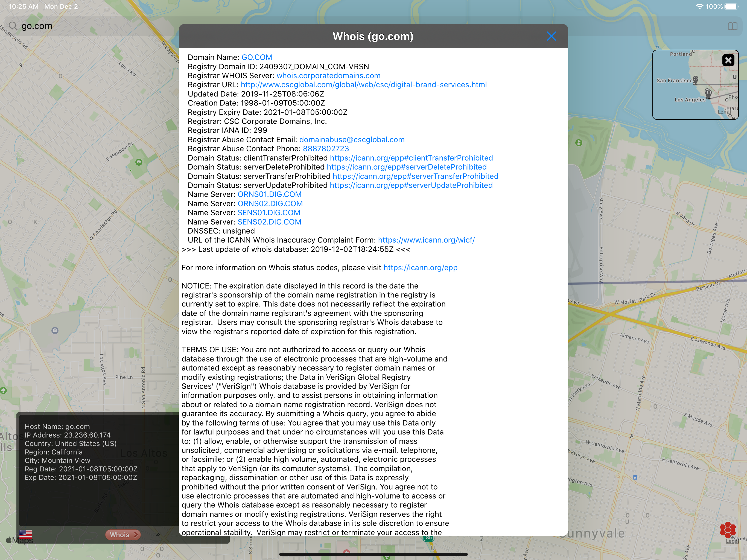
Task: Tap the battery indicator icon
Action: click(732, 6)
